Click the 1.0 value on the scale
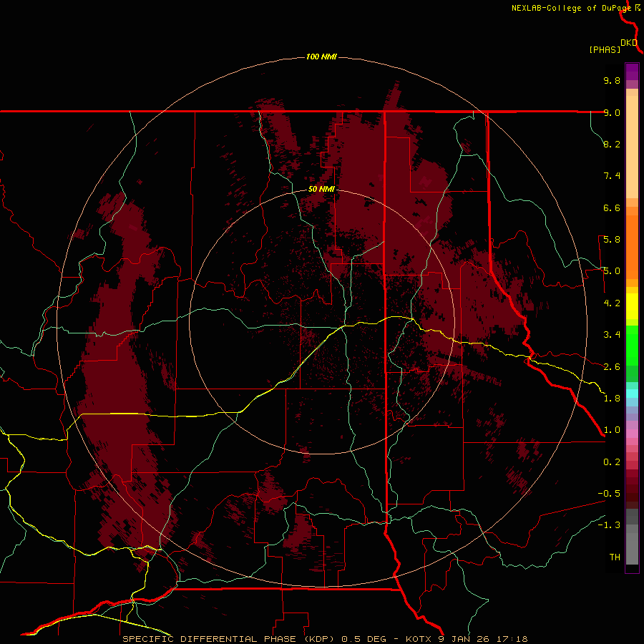 tap(612, 430)
